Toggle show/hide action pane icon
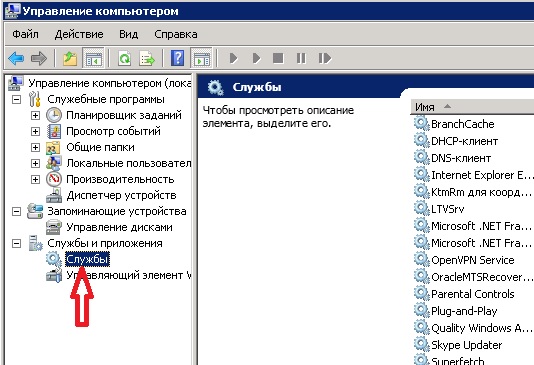 pos(202,58)
